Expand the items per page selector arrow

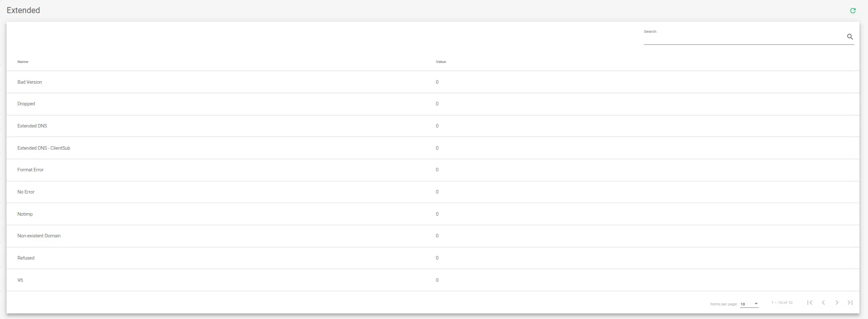[756, 303]
